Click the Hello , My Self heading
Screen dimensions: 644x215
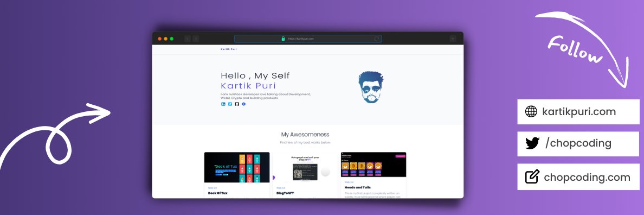[255, 75]
